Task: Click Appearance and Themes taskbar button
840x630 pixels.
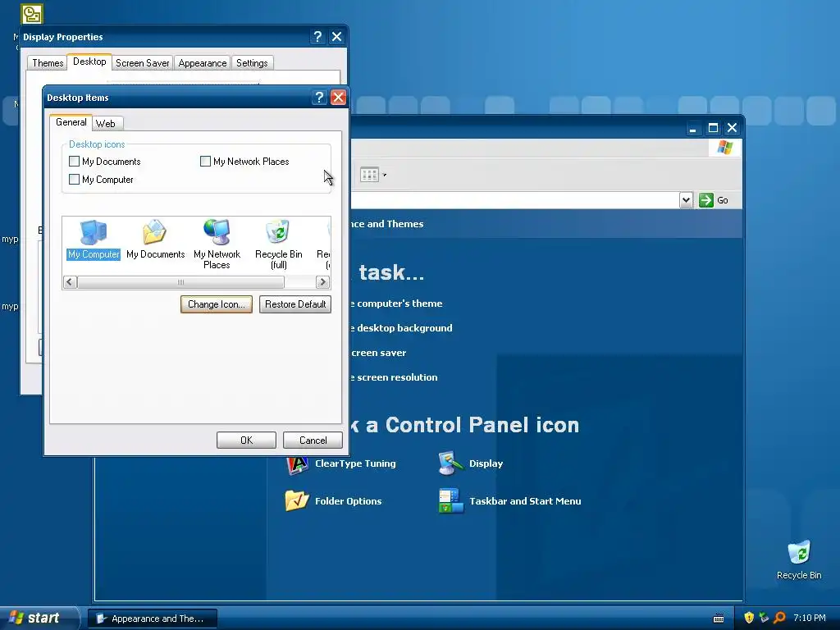Action: [x=153, y=619]
